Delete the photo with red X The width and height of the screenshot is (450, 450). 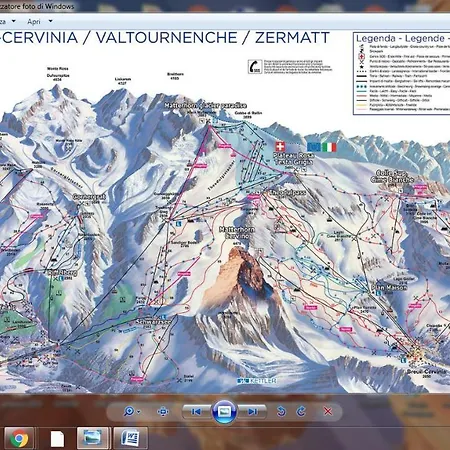pos(328,412)
